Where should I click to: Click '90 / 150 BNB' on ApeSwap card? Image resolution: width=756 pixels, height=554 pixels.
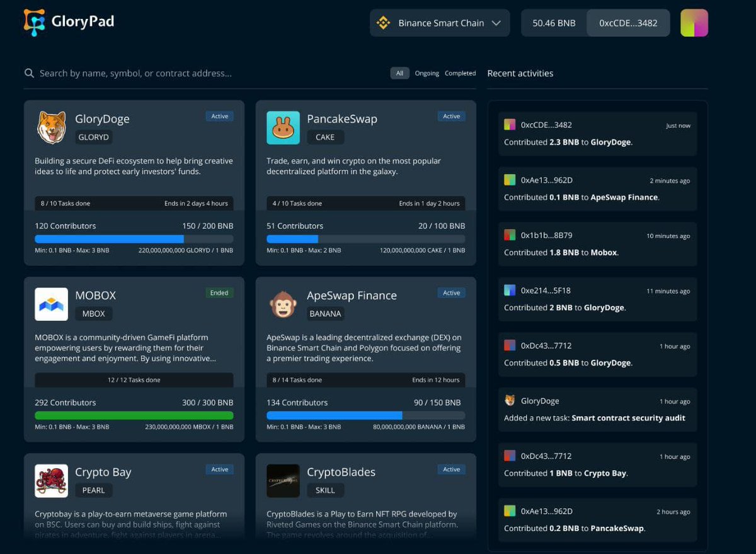click(437, 402)
